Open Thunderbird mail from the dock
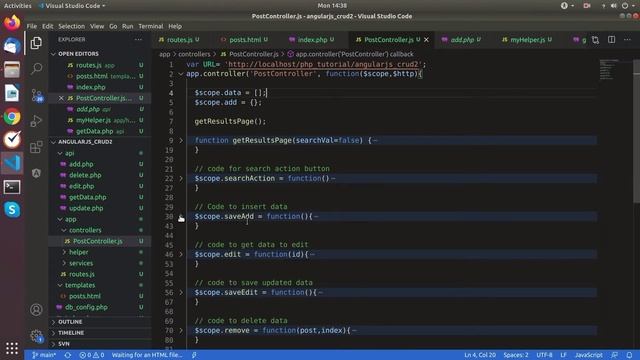640x360 pixels. point(12,46)
